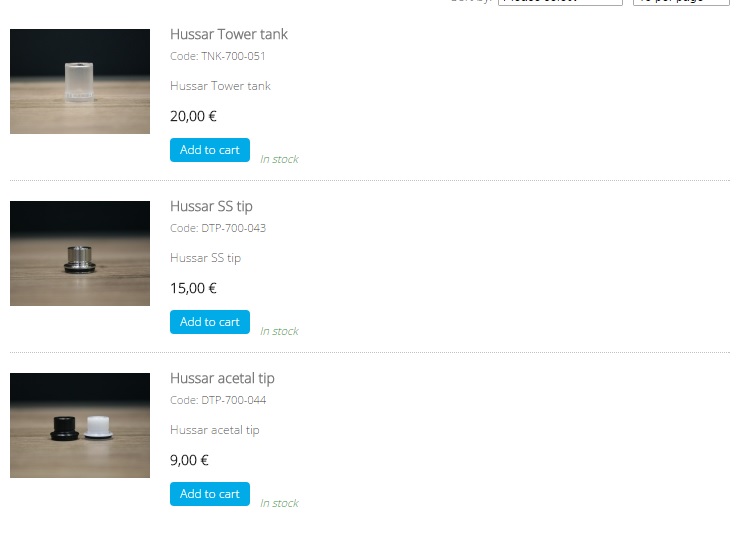The width and height of the screenshot is (752, 539).
Task: Add Hussar acetal tip to cart
Action: pos(210,494)
